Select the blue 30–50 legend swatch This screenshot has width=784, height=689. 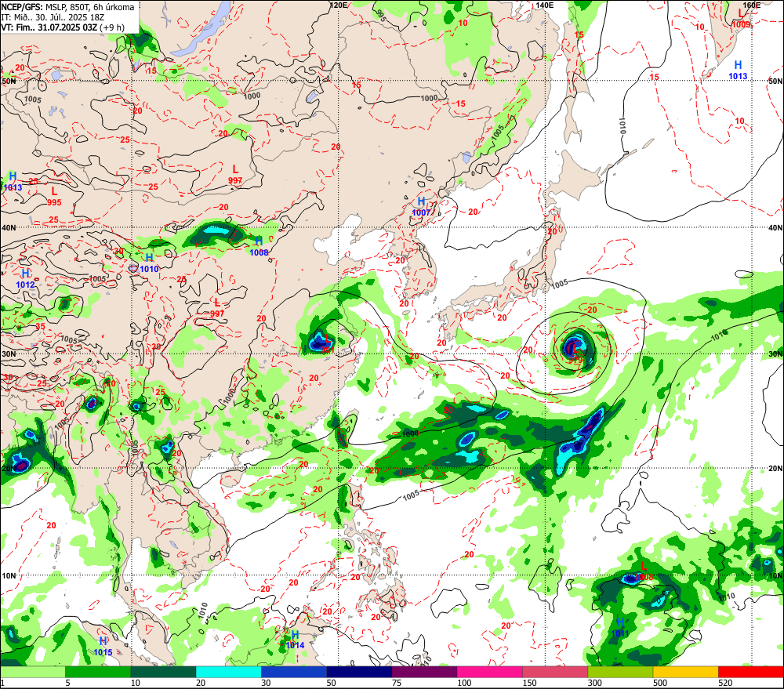click(294, 672)
